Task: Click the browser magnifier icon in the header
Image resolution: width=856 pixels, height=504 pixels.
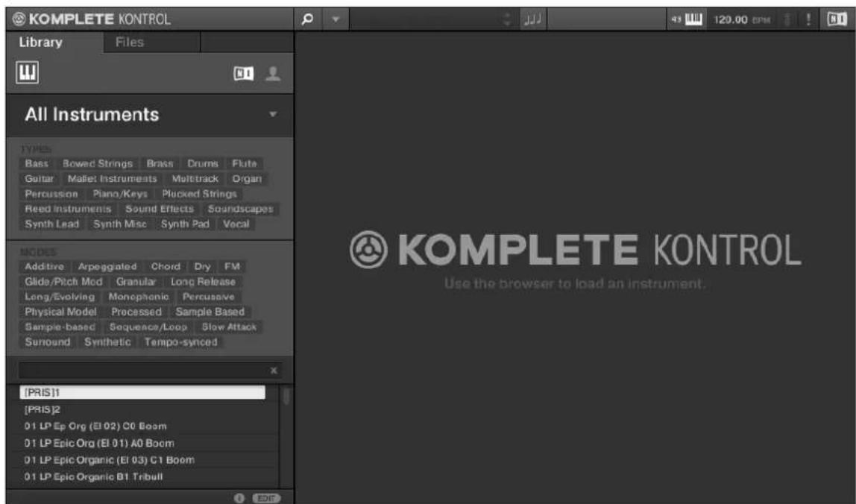Action: click(307, 19)
